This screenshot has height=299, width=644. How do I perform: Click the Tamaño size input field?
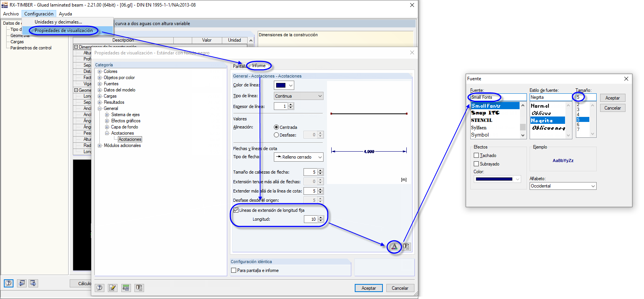[586, 97]
